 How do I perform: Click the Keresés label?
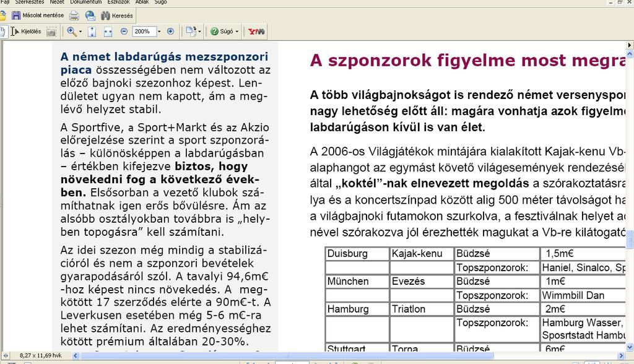coord(123,15)
